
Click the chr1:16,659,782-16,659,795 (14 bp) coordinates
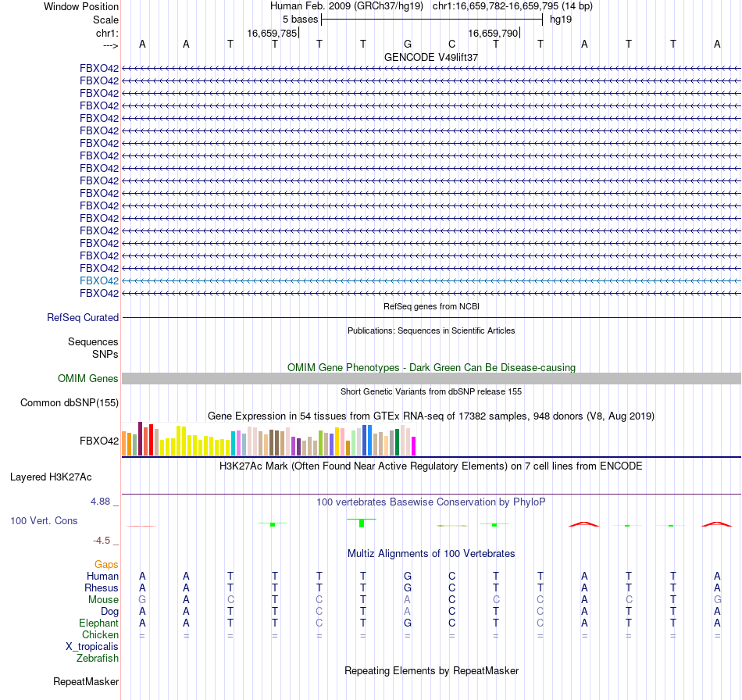click(512, 6)
